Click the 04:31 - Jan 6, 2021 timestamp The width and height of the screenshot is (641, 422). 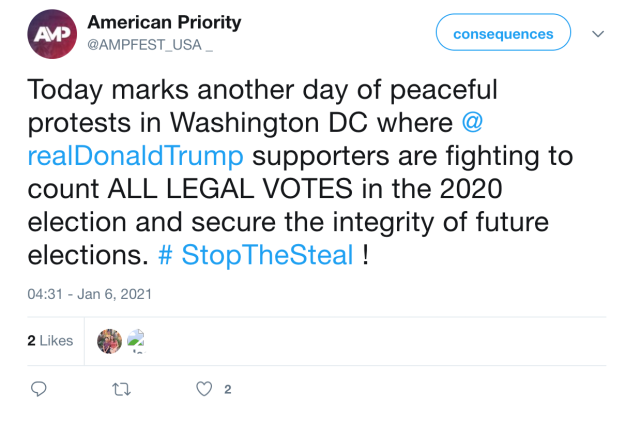pyautogui.click(x=89, y=296)
